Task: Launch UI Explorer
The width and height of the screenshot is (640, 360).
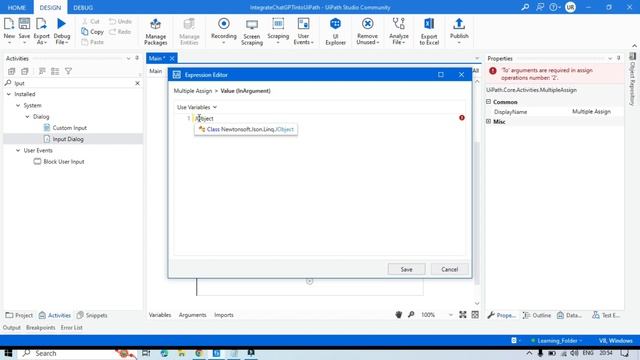Action: point(336,31)
